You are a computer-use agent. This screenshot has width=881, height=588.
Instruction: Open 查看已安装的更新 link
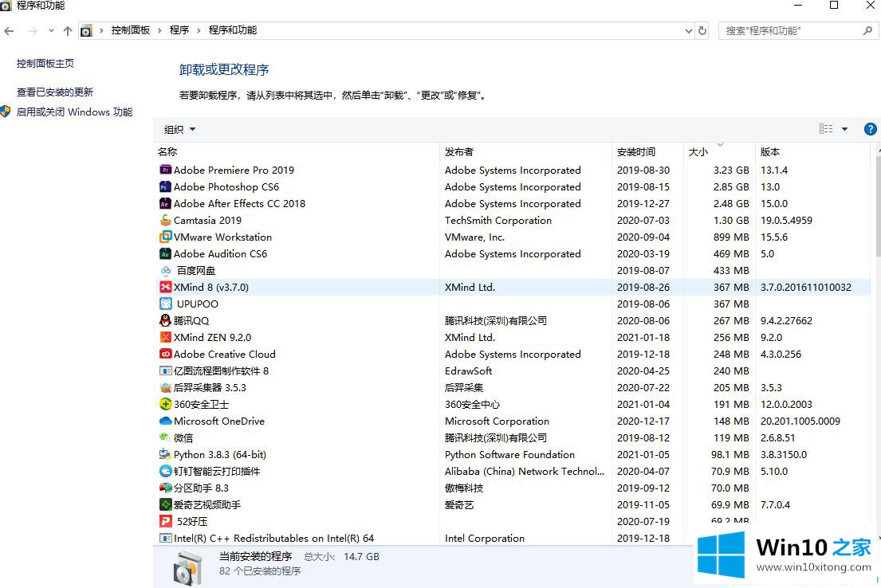coord(55,92)
